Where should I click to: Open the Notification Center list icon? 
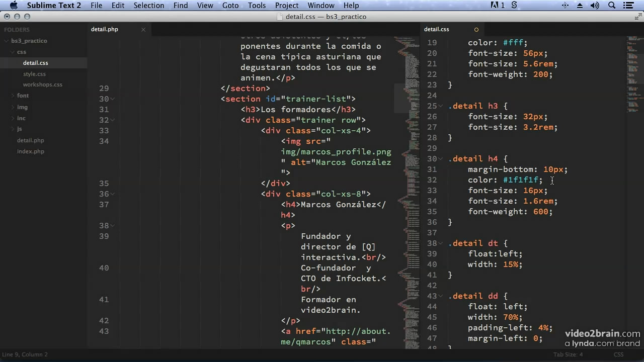point(628,6)
